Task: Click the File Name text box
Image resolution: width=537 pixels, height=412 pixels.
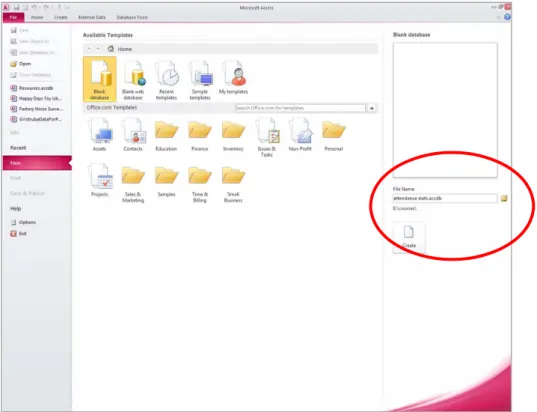Action: tap(445, 198)
